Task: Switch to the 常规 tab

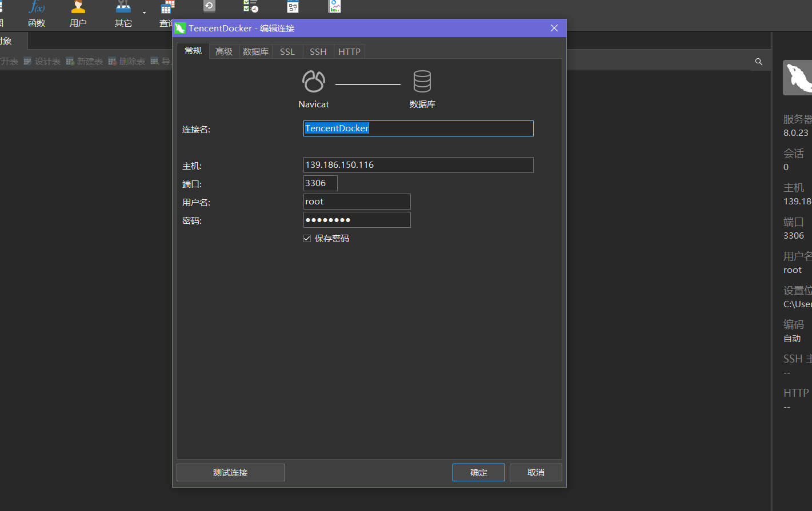Action: tap(193, 51)
